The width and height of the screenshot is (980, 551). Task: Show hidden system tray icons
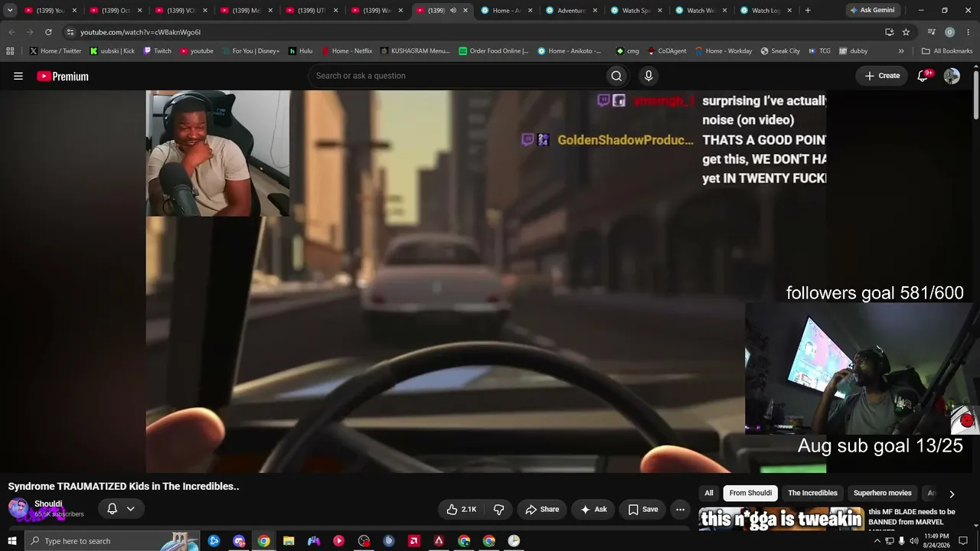[x=877, y=541]
